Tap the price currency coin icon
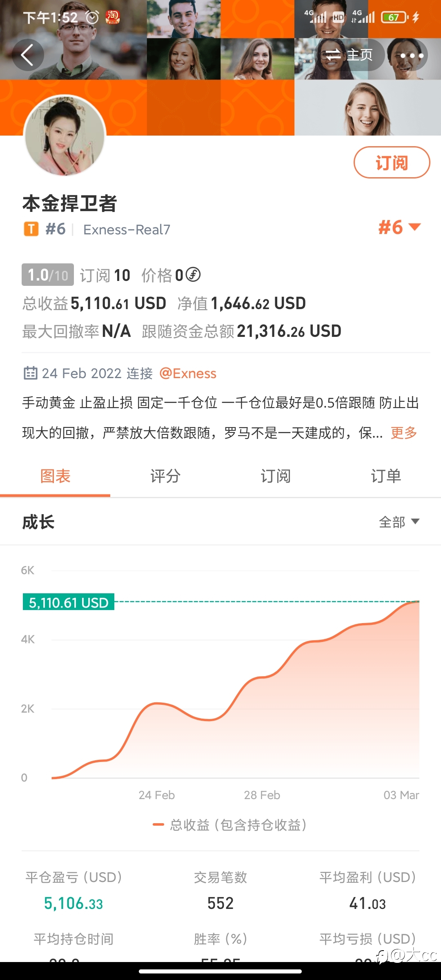441x980 pixels. pyautogui.click(x=193, y=274)
